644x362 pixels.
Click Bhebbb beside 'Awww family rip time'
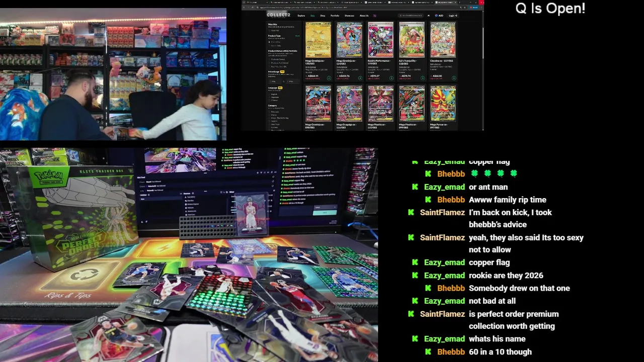tap(451, 200)
